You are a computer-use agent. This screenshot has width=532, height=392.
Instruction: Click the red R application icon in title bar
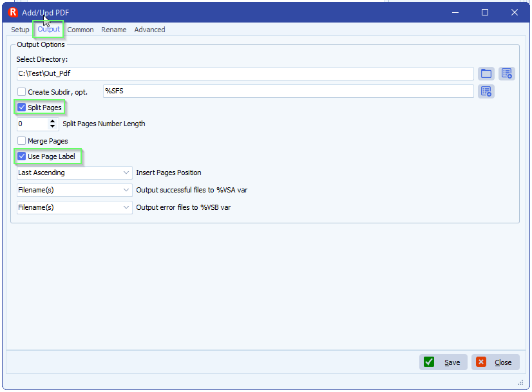pyautogui.click(x=13, y=12)
